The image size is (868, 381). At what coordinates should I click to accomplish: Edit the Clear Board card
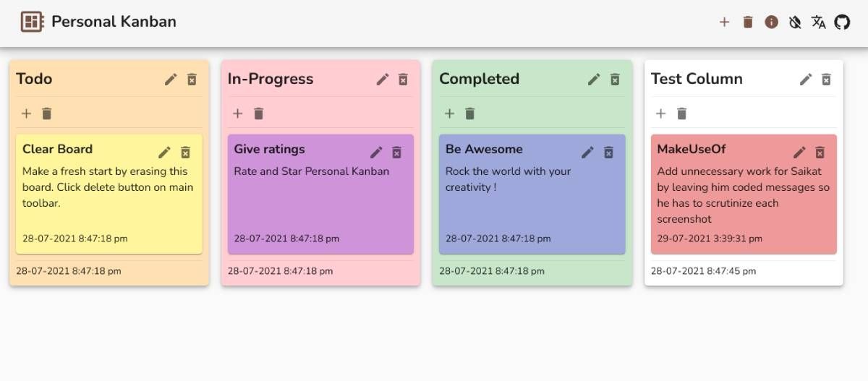(x=165, y=152)
